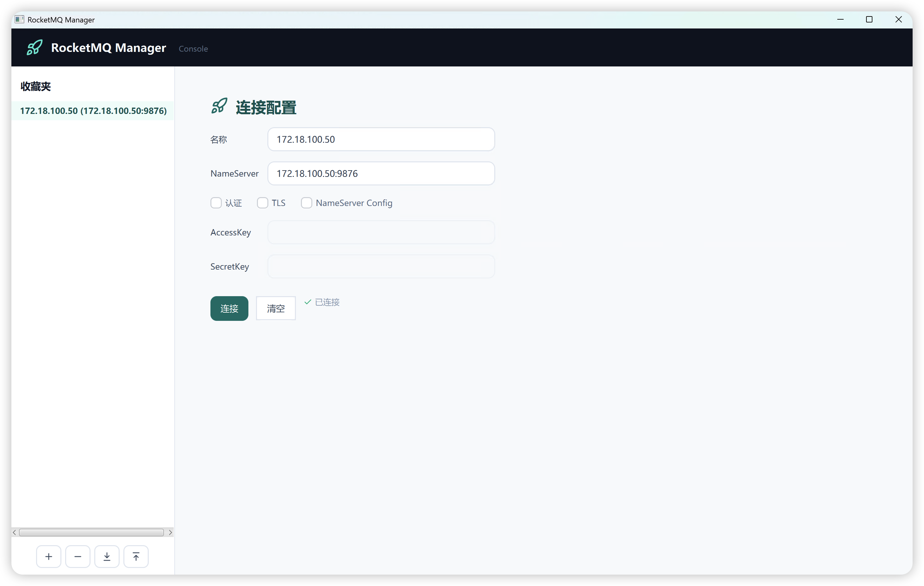Click the rocket icon beside 连接配置
924x586 pixels.
219,106
